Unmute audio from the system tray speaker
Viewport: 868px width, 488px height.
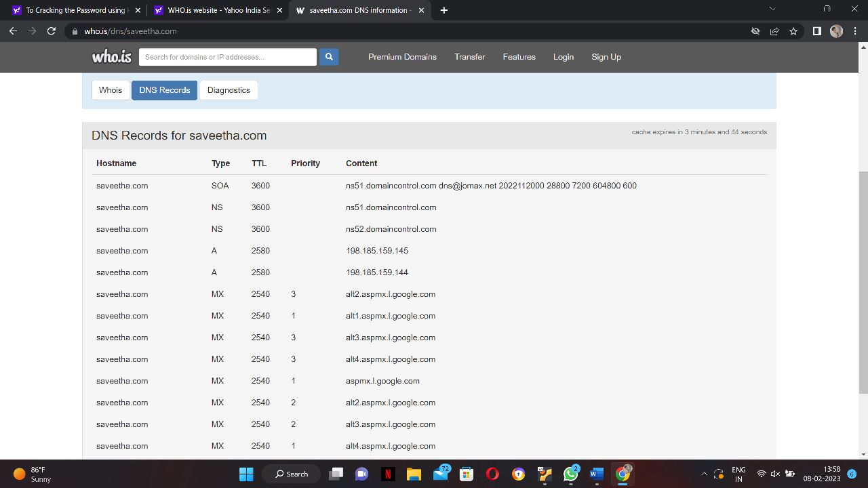coord(775,474)
